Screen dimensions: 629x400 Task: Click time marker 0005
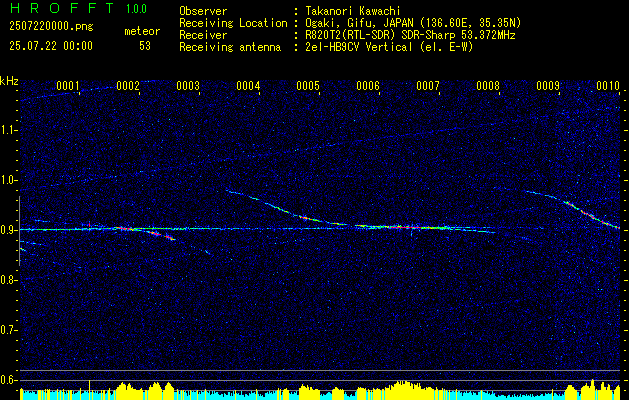tap(308, 85)
